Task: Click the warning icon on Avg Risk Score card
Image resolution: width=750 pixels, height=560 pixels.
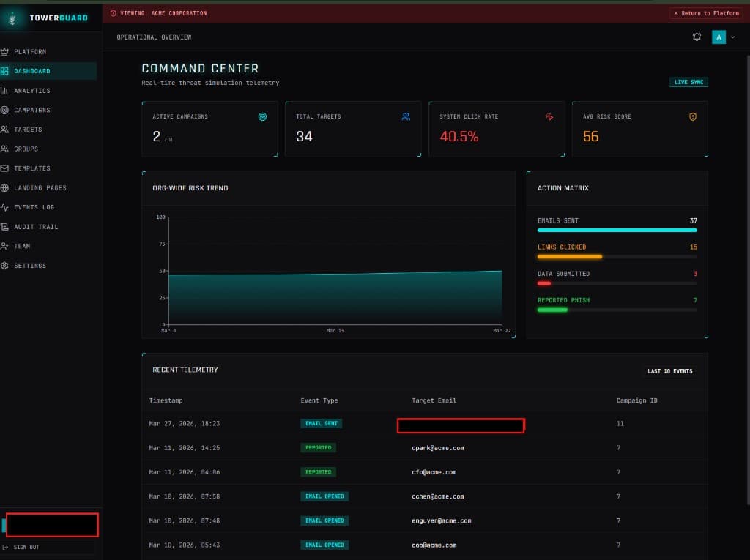Action: pyautogui.click(x=694, y=116)
